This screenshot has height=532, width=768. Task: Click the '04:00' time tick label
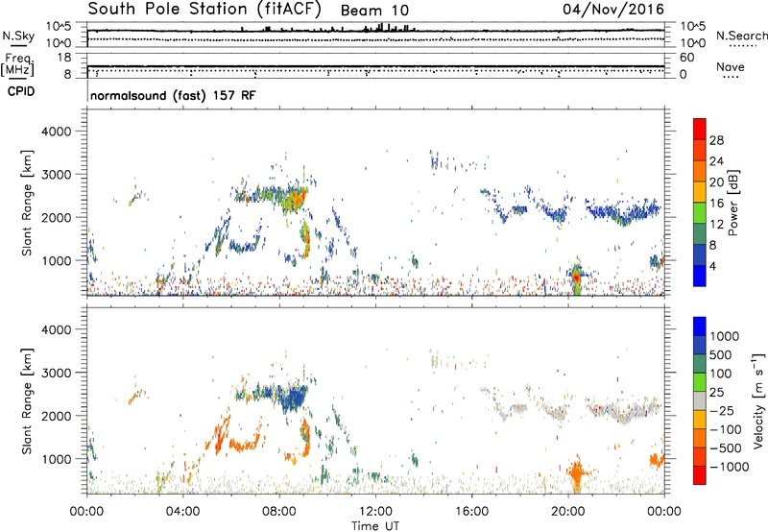tap(182, 512)
